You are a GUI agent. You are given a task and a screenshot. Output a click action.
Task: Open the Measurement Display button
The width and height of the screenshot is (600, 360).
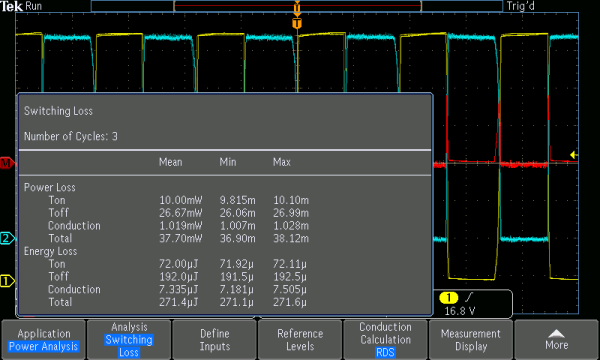pos(471,340)
